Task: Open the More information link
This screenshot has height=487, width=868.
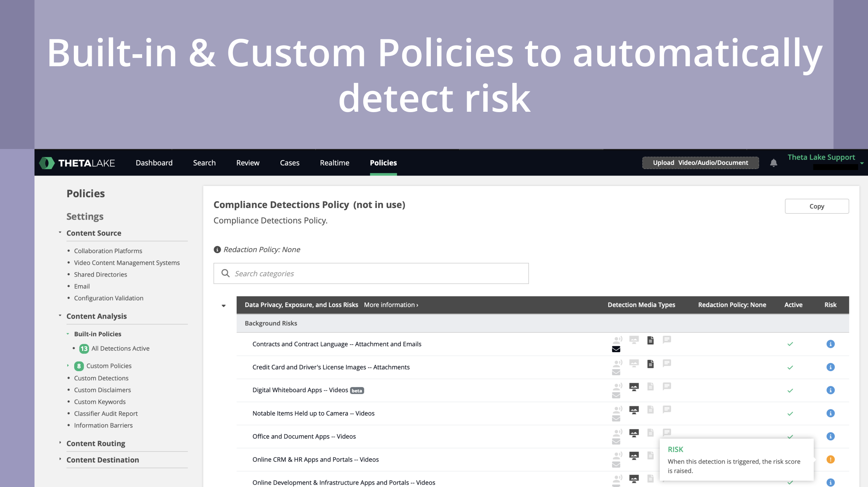Action: coord(391,305)
